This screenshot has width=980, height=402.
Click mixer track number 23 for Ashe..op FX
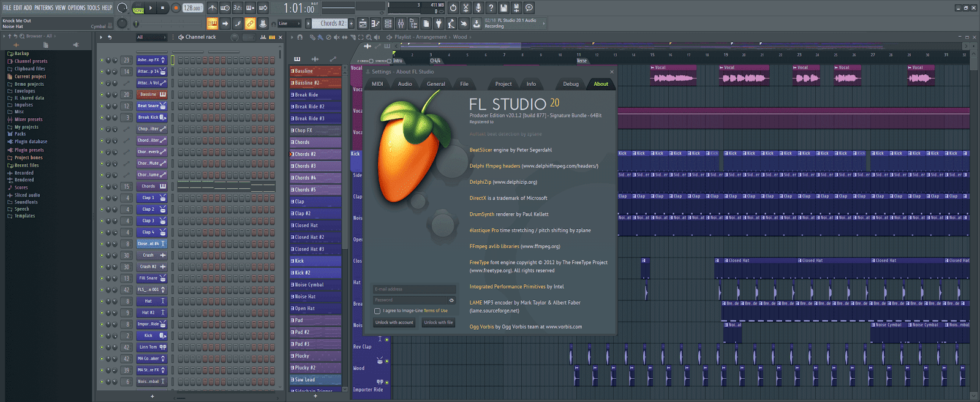(x=126, y=60)
